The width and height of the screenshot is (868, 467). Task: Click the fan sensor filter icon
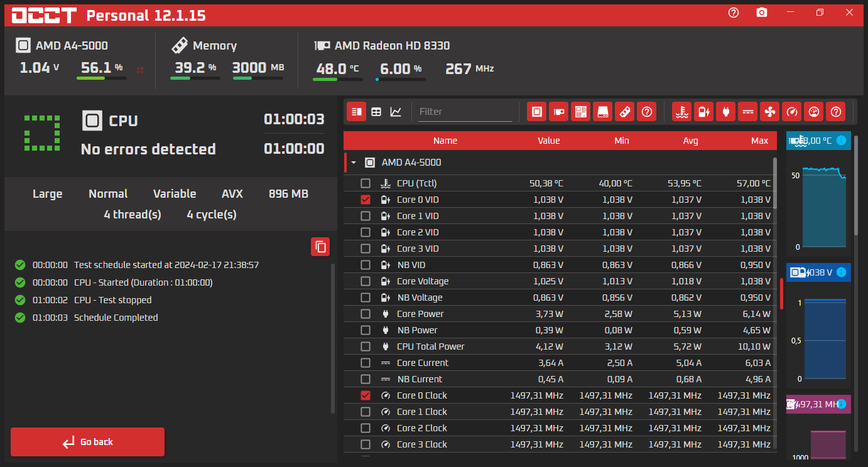tap(769, 112)
